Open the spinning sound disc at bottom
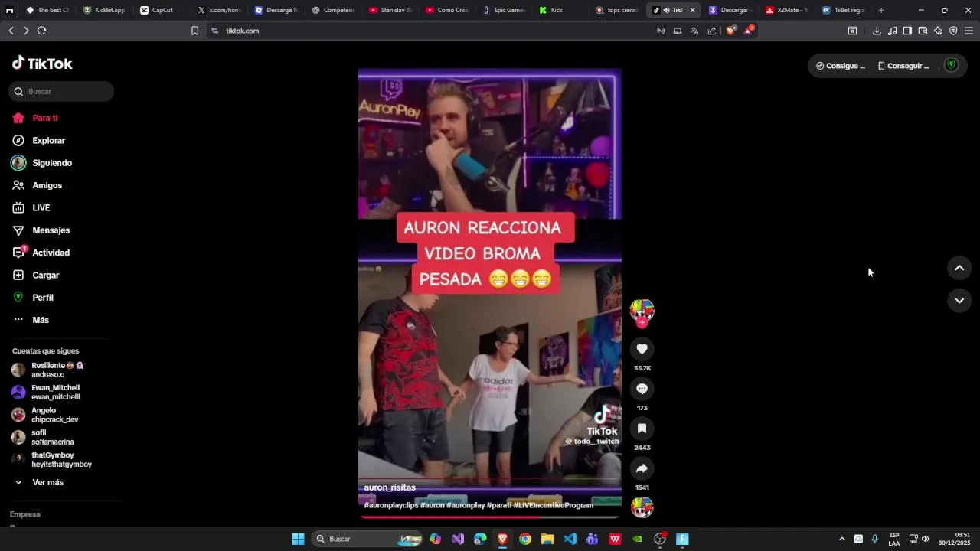This screenshot has width=980, height=551. [x=642, y=507]
